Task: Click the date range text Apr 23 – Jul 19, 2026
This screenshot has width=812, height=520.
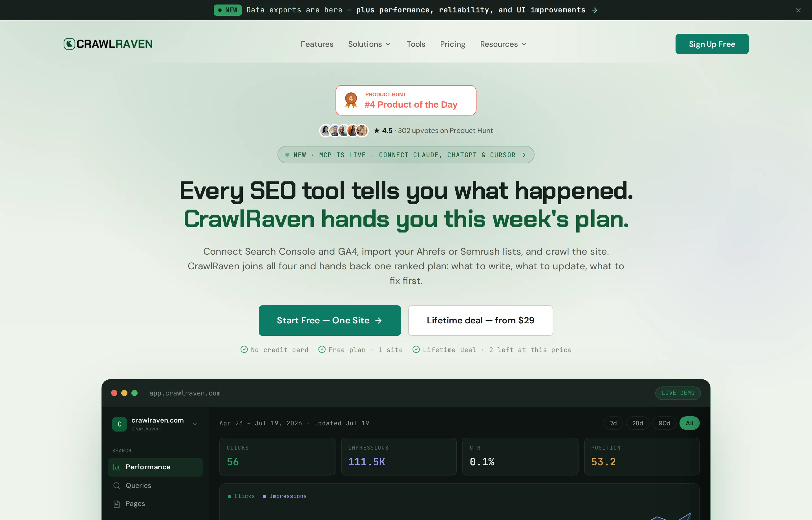Action: coord(261,423)
